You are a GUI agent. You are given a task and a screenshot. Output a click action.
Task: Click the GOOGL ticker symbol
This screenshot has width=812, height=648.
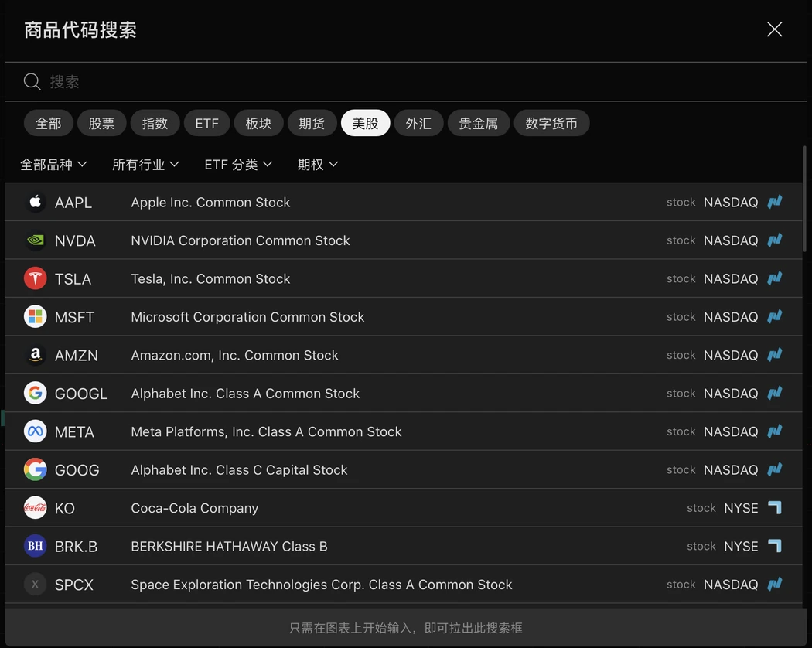(81, 394)
